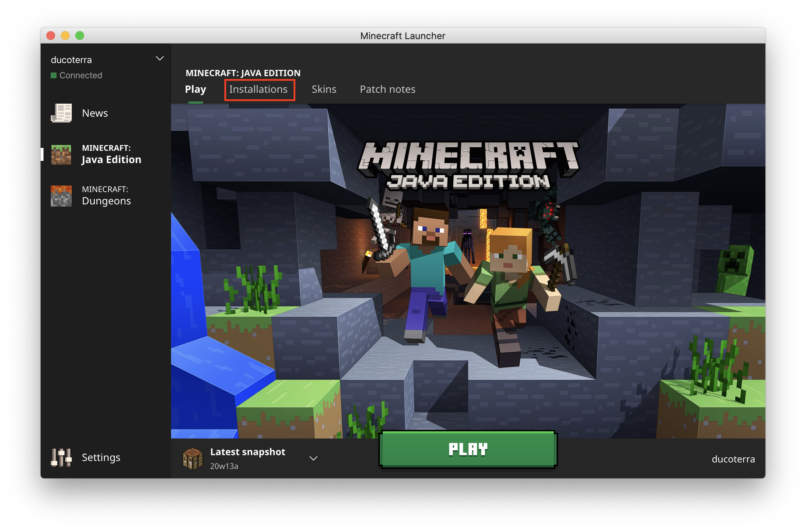Expand the ducoterra account chevron
Image resolution: width=806 pixels, height=532 pixels.
(x=159, y=59)
